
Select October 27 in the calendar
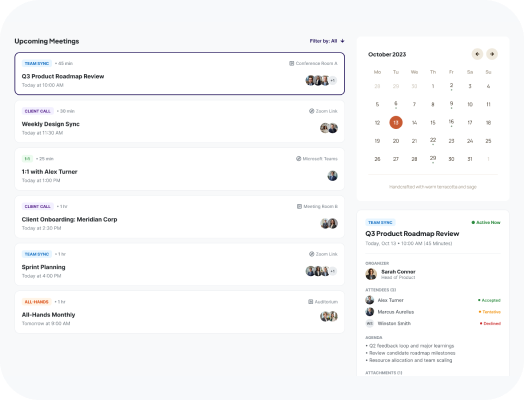(x=396, y=159)
